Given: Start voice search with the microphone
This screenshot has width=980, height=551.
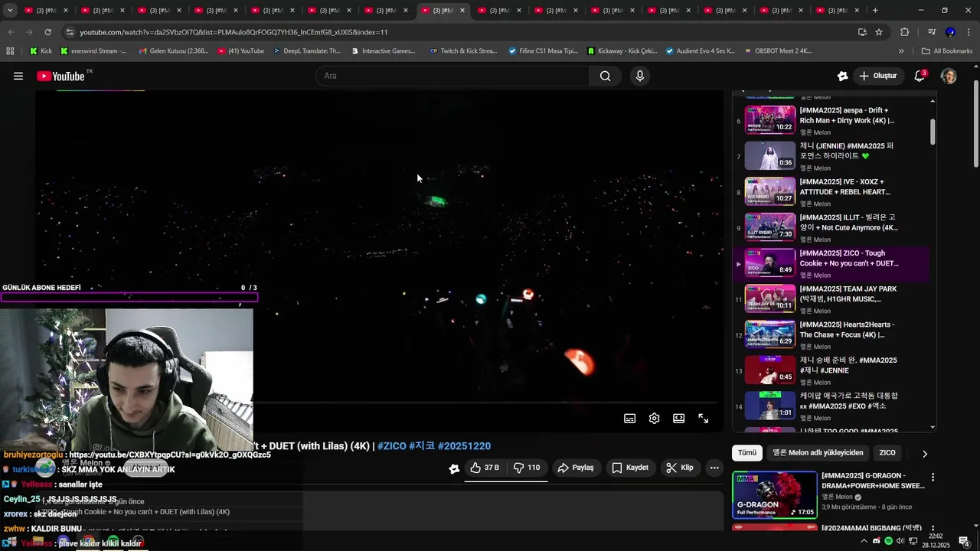Looking at the screenshot, I should [x=640, y=76].
